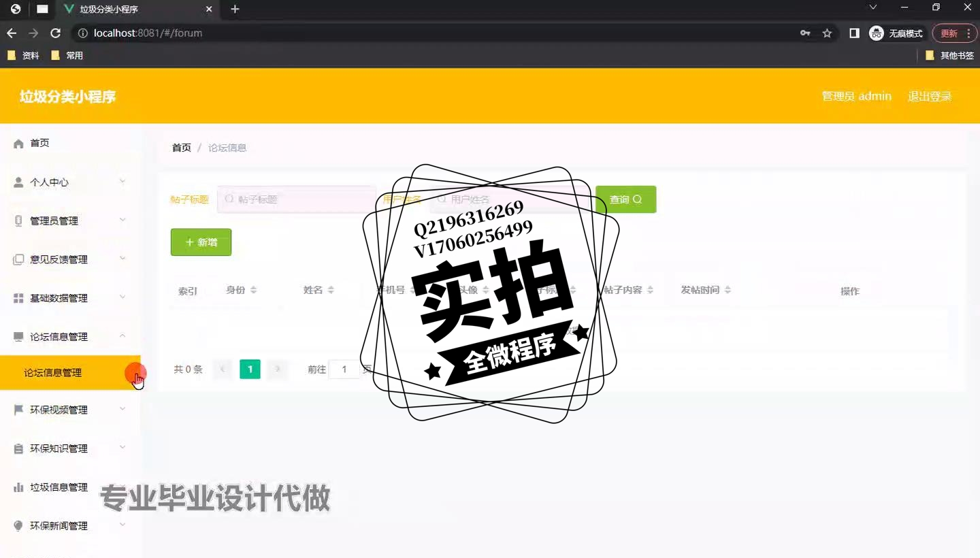Click the address bar URL localhost:8081/#/forum
980x558 pixels.
coord(148,33)
